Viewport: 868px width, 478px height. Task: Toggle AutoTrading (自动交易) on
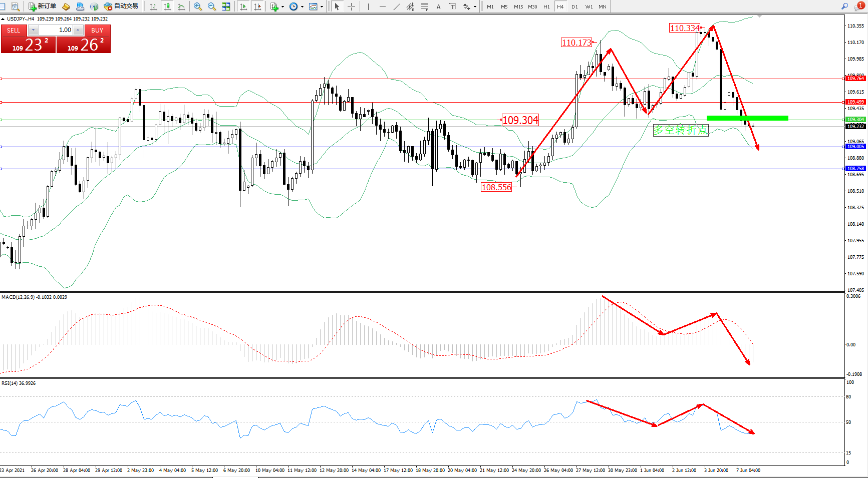[121, 7]
